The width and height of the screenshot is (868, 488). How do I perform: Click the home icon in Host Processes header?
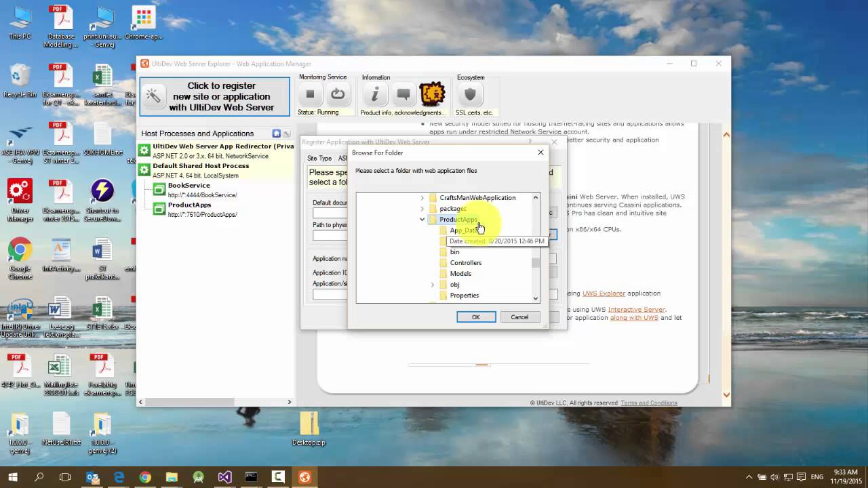(x=276, y=134)
